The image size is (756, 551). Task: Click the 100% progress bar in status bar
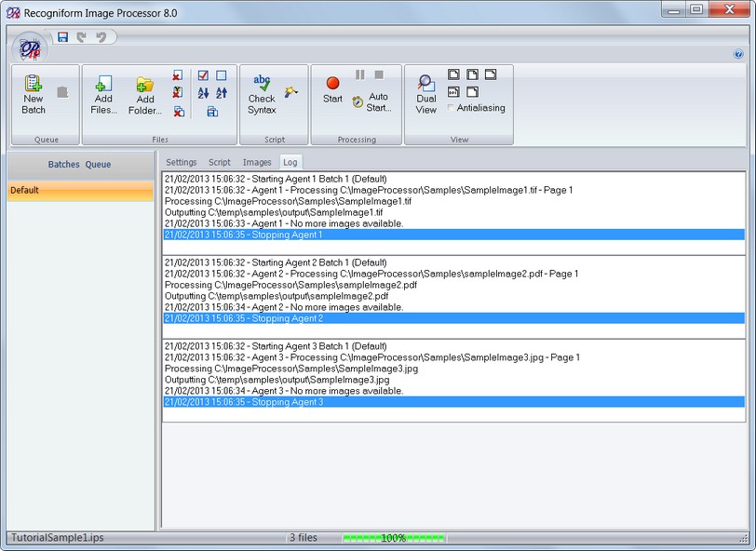coord(394,538)
